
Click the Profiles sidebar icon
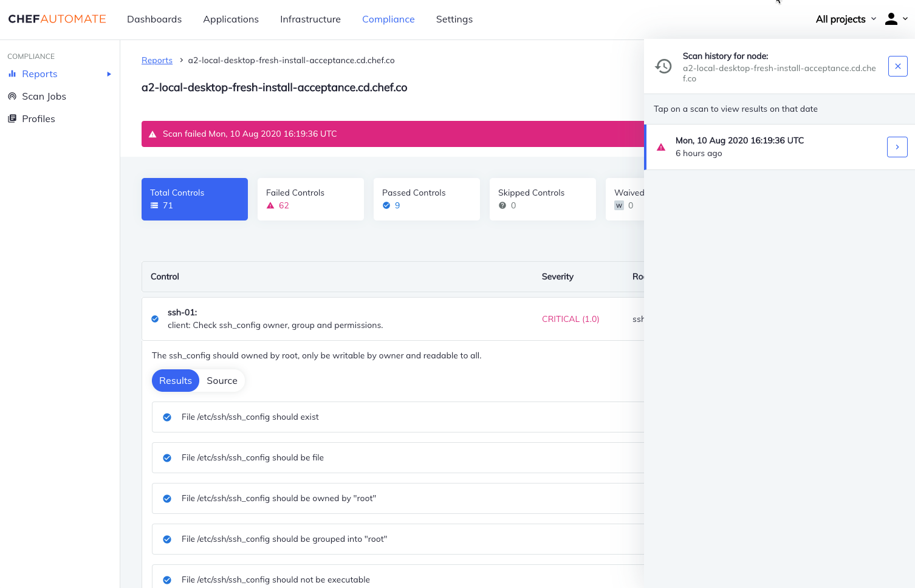click(12, 119)
